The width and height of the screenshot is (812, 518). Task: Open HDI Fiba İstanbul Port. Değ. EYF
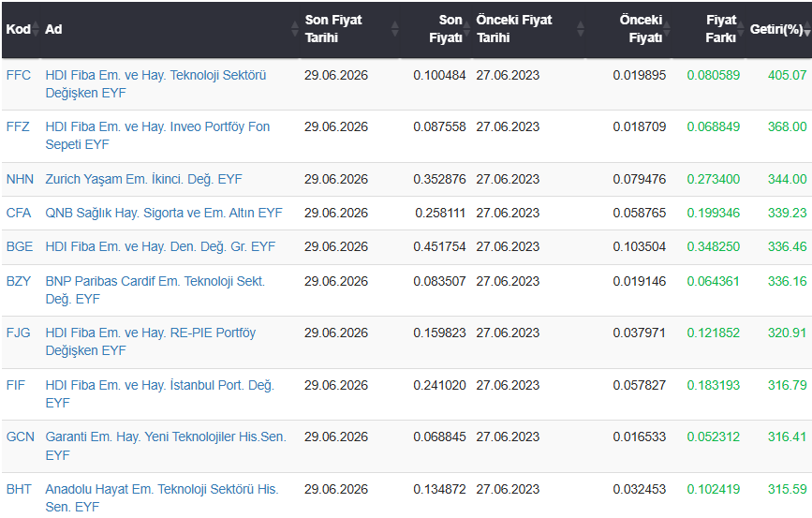[x=160, y=394]
